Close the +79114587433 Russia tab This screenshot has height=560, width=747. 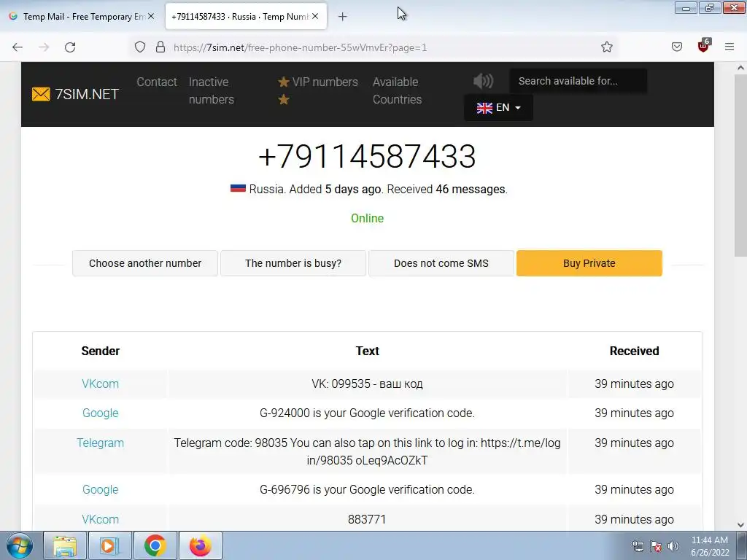click(x=315, y=16)
